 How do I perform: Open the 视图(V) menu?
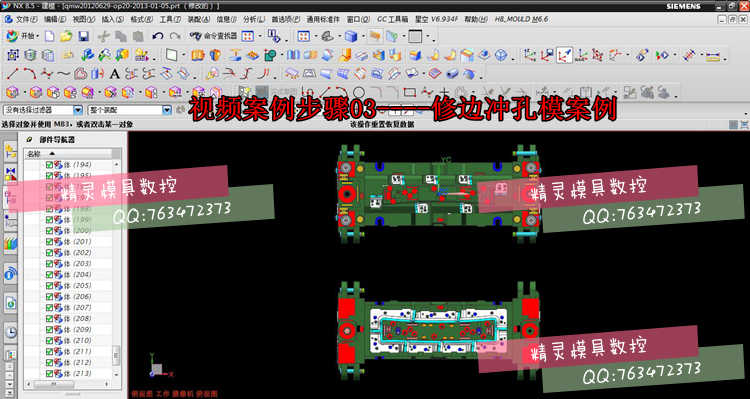point(83,20)
